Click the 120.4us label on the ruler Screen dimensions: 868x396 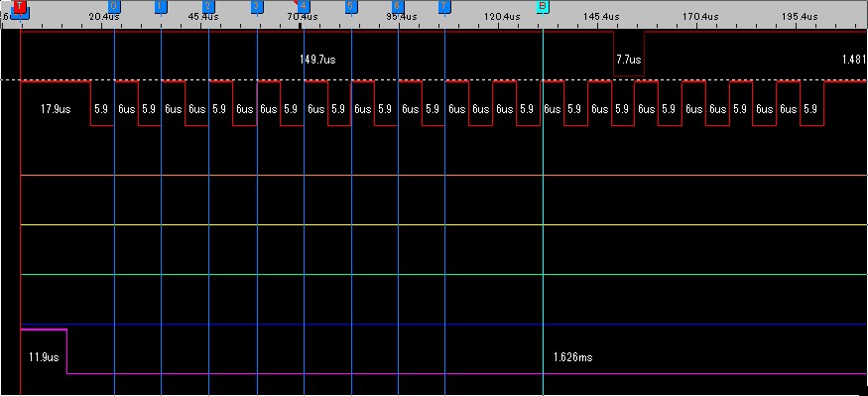[502, 17]
